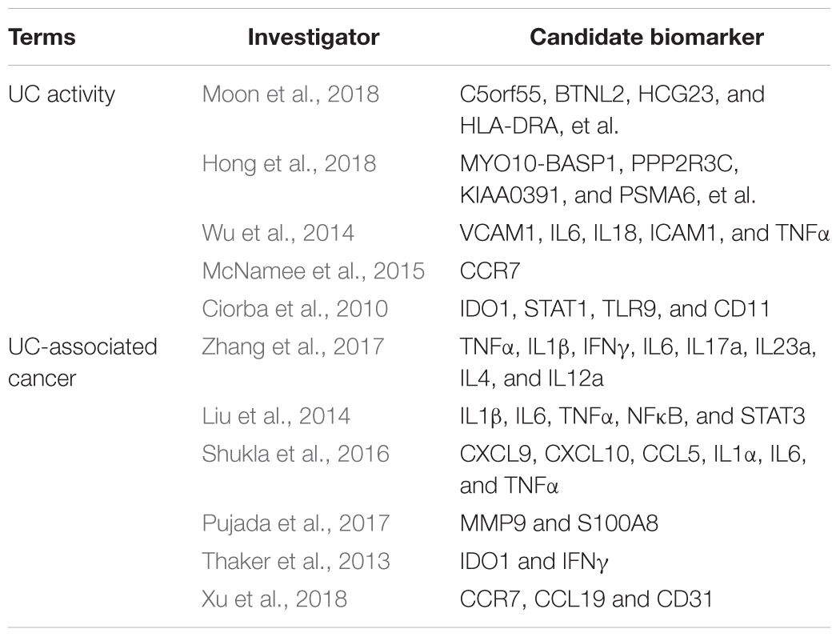Image resolution: width=840 pixels, height=637 pixels.
Task: Select the Ciorba et al., 2010 citation
Action: point(294,309)
